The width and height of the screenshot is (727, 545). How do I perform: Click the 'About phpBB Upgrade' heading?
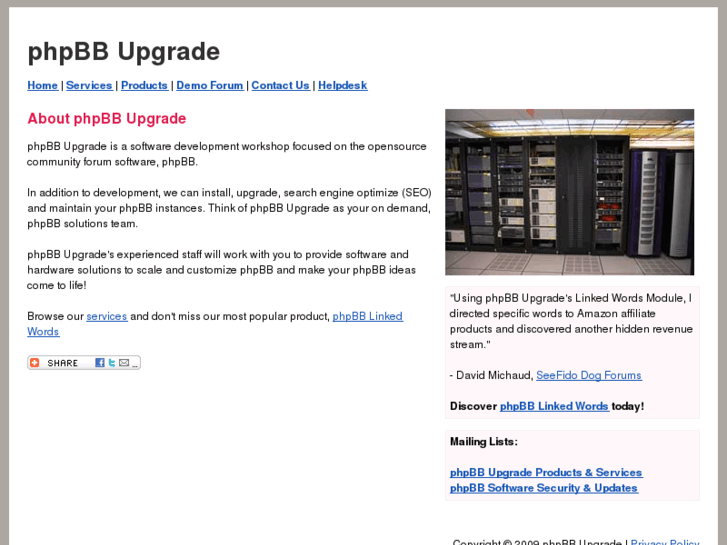point(107,119)
